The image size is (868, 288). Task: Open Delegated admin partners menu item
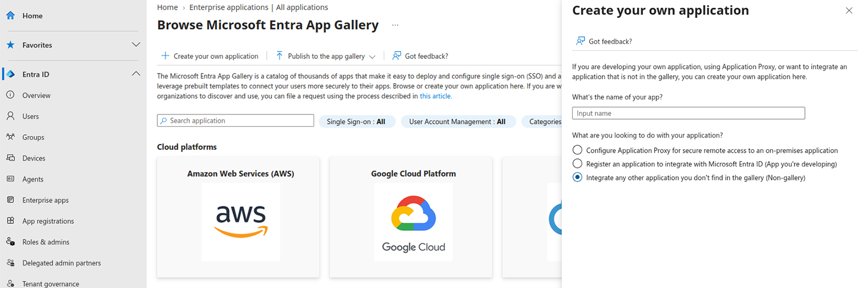click(x=62, y=263)
